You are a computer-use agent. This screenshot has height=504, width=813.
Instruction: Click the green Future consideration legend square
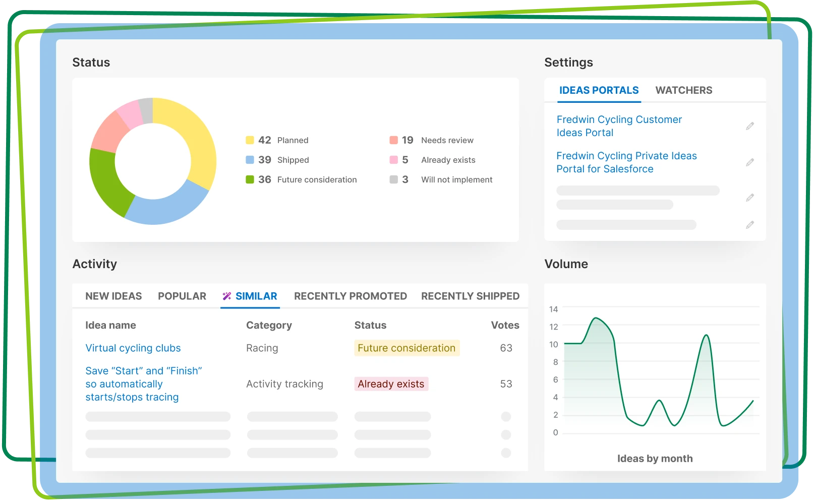(x=249, y=179)
